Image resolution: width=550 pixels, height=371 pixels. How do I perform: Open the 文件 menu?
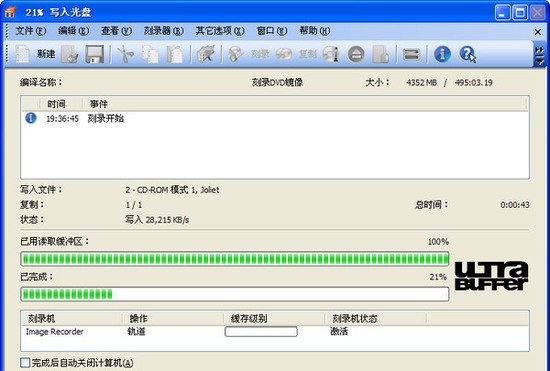coord(31,31)
